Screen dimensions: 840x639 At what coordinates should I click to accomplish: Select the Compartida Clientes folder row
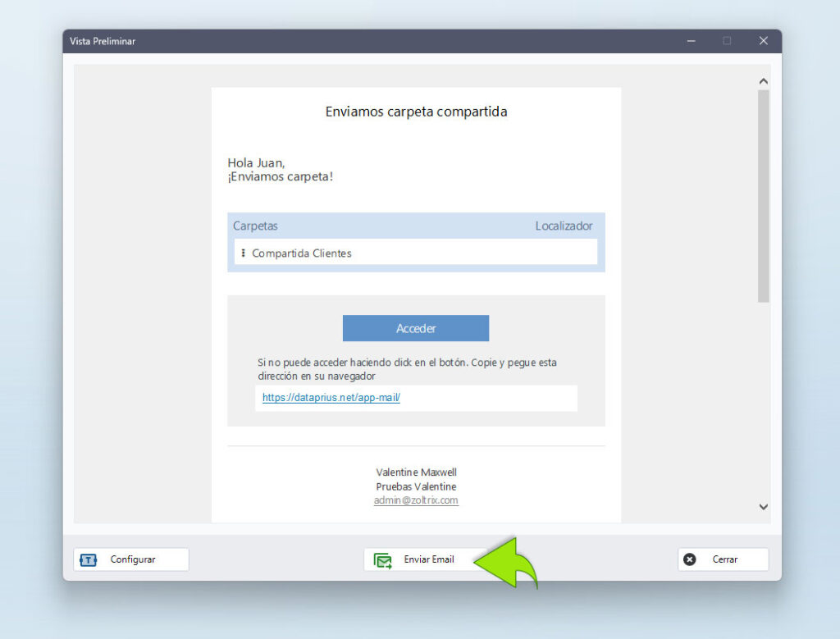click(302, 253)
